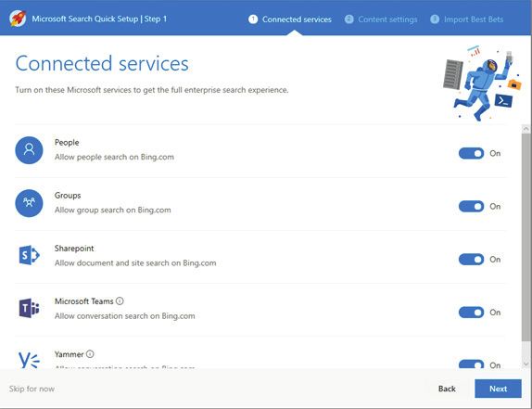Click the Sharepoint logo icon
Image resolution: width=532 pixels, height=409 pixels.
[x=29, y=255]
